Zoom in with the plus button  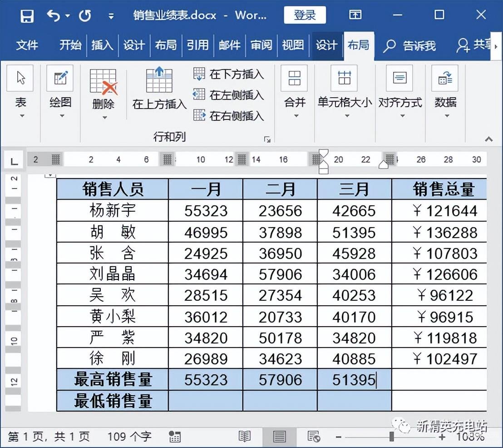click(x=442, y=437)
